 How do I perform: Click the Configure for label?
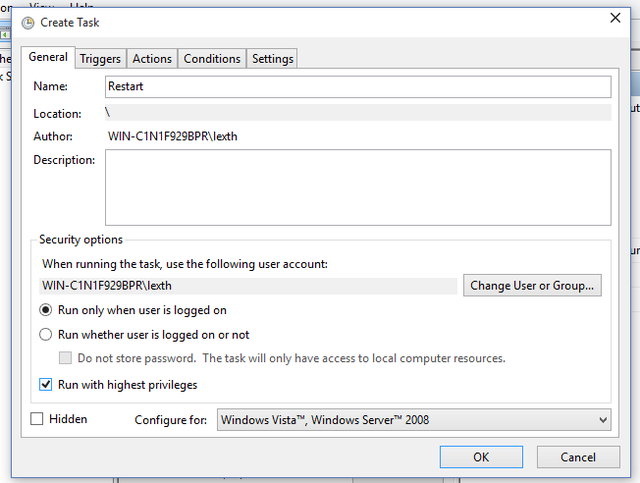coord(171,420)
